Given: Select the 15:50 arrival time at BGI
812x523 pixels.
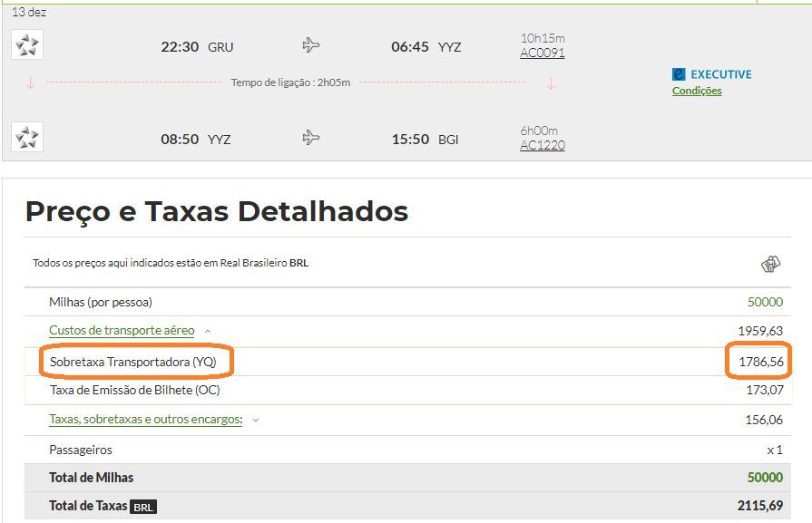Looking at the screenshot, I should pyautogui.click(x=410, y=140).
